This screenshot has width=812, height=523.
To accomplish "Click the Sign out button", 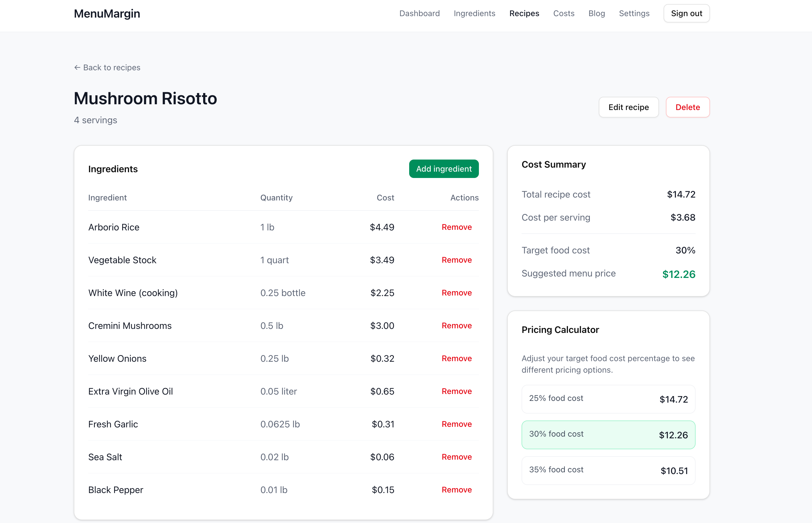I will (686, 13).
